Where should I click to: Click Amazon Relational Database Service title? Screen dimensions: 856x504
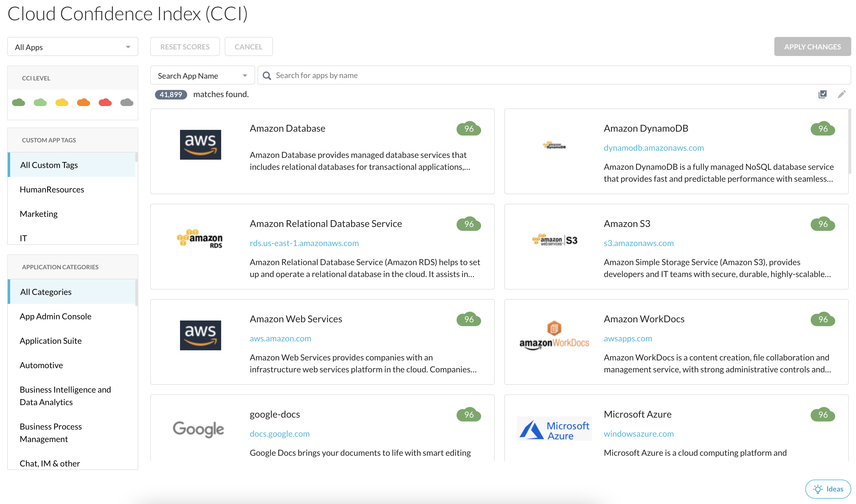tap(325, 224)
